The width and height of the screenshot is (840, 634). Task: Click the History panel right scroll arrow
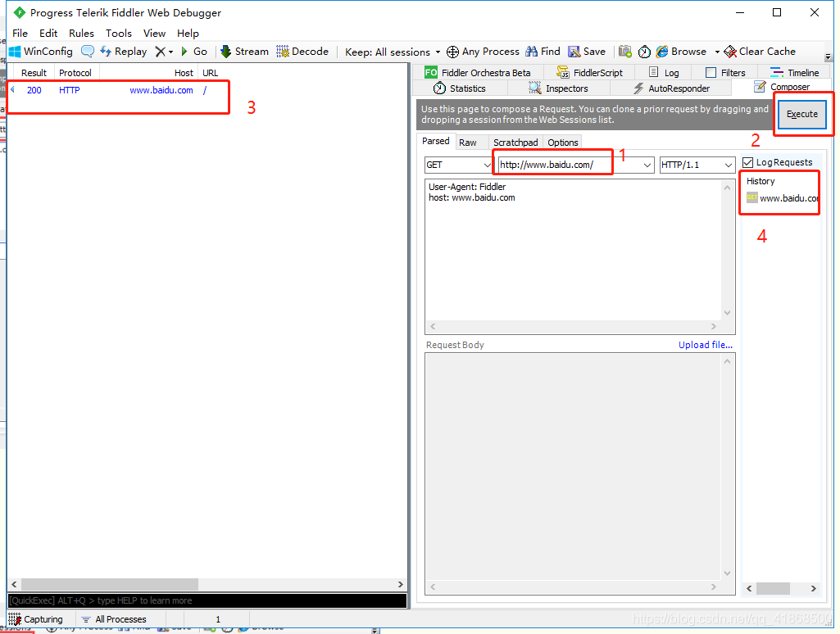click(x=813, y=588)
